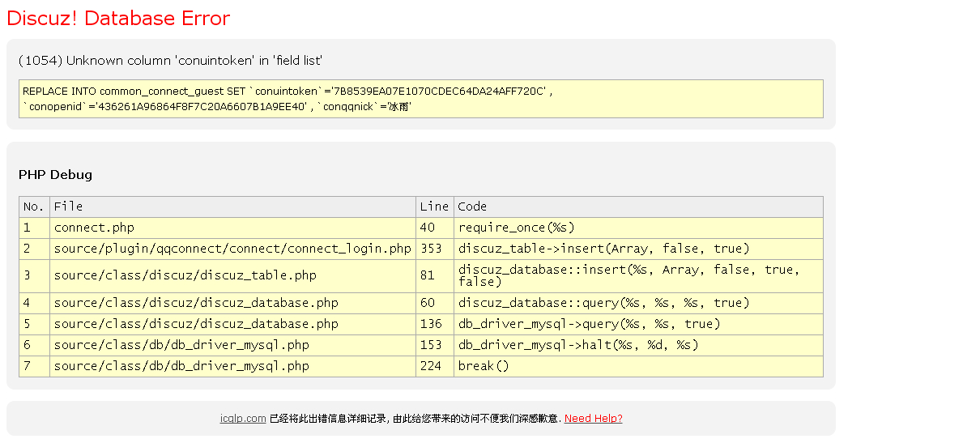
Task: Click the Line column header
Action: pyautogui.click(x=434, y=207)
